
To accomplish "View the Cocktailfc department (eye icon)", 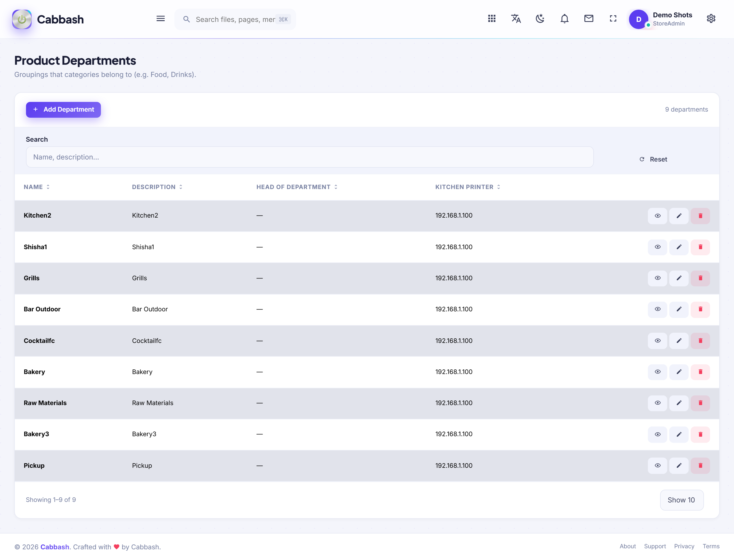I will click(x=657, y=341).
